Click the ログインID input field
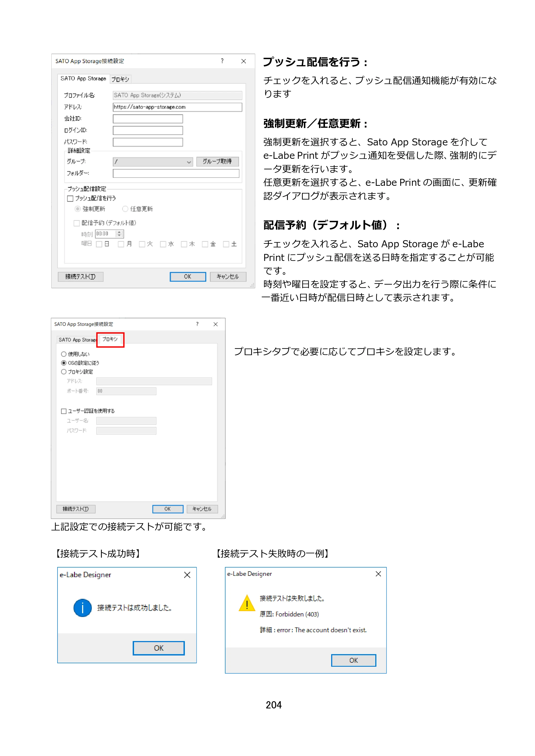Screen dimensions: 535x756 pyautogui.click(x=148, y=130)
